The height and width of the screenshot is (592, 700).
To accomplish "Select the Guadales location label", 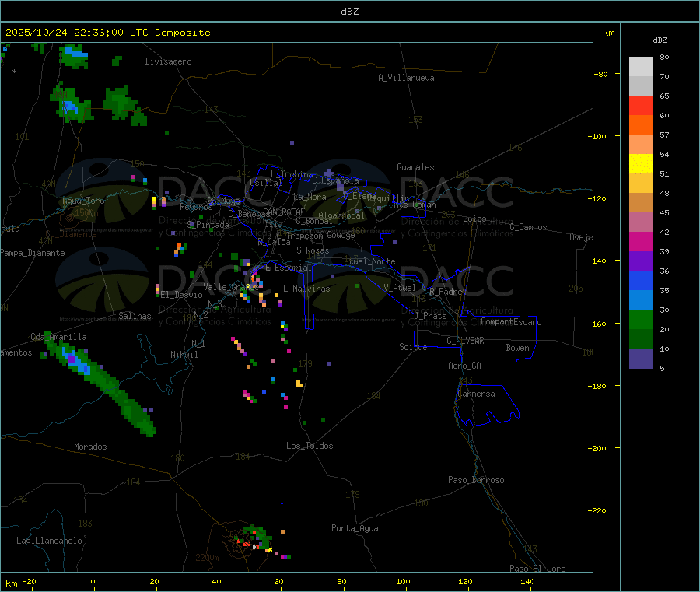I will (415, 167).
